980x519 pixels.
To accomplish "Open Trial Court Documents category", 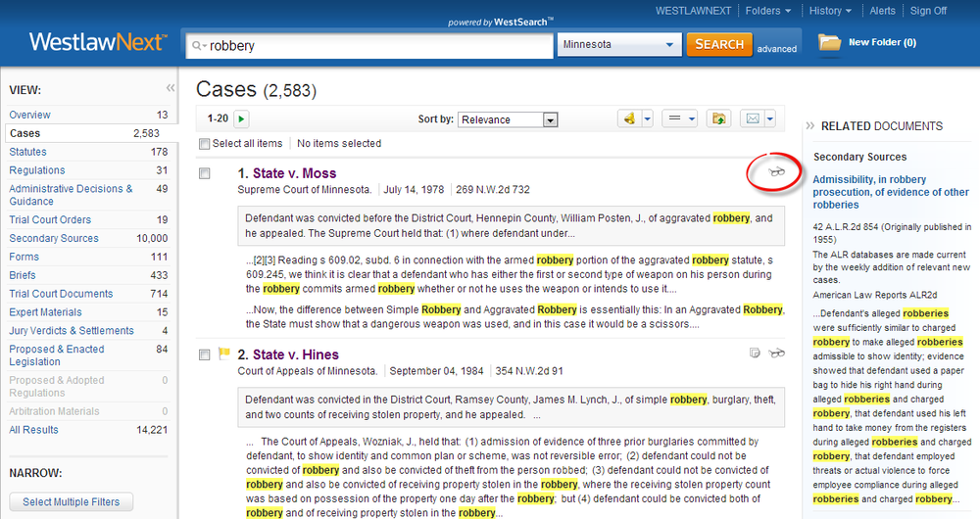I will pyautogui.click(x=61, y=294).
